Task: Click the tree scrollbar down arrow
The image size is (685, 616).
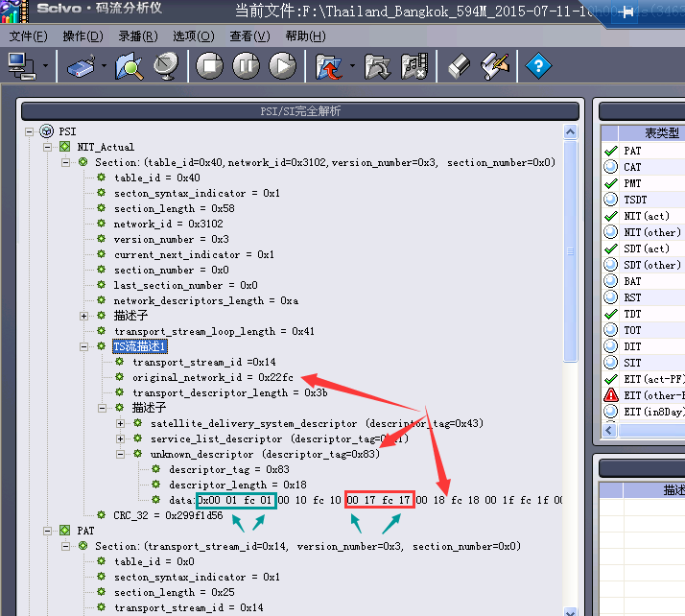Action: pos(570,611)
